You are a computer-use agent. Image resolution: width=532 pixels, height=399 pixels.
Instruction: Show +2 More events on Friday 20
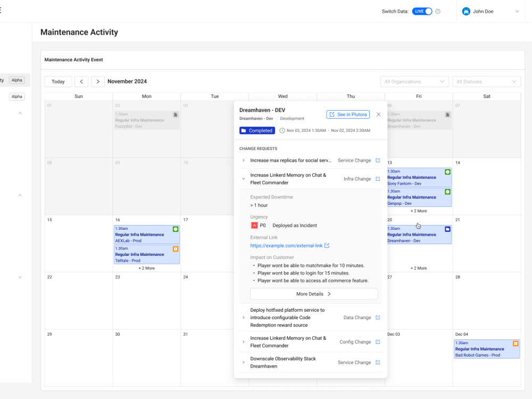418,268
